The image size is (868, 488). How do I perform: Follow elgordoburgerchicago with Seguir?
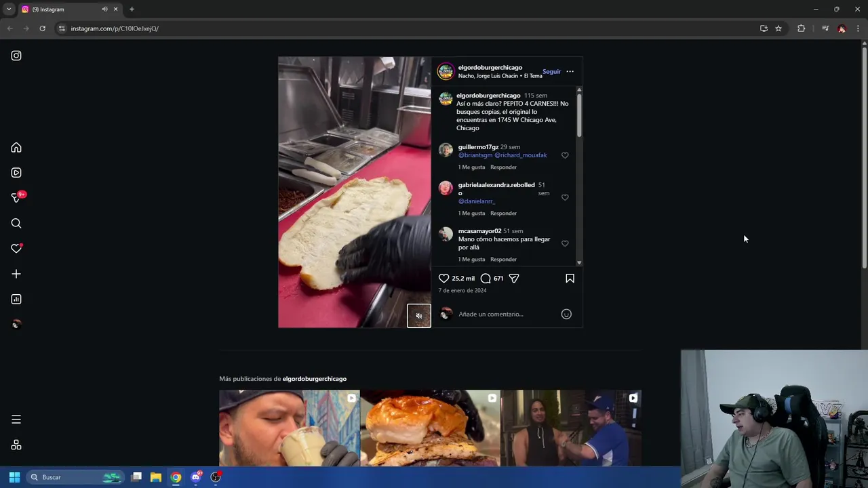pos(551,71)
